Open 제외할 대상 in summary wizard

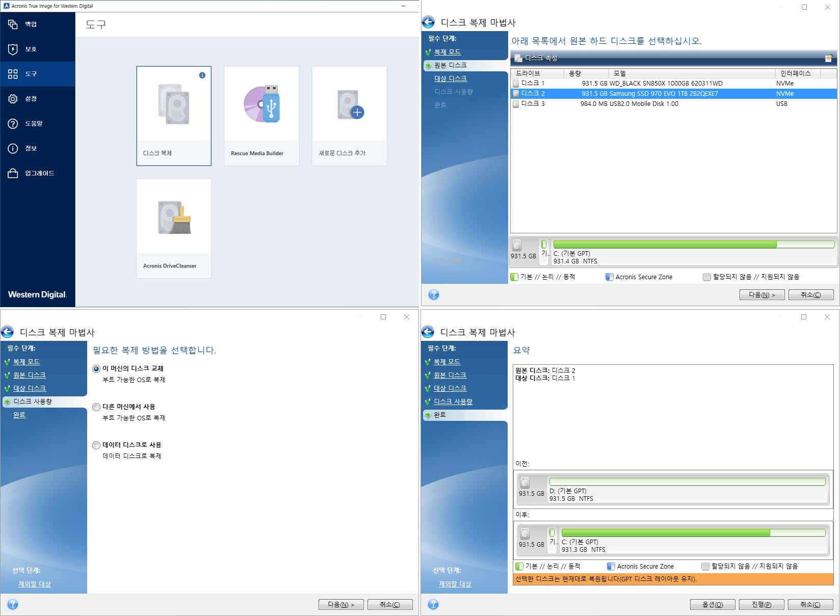pos(455,584)
